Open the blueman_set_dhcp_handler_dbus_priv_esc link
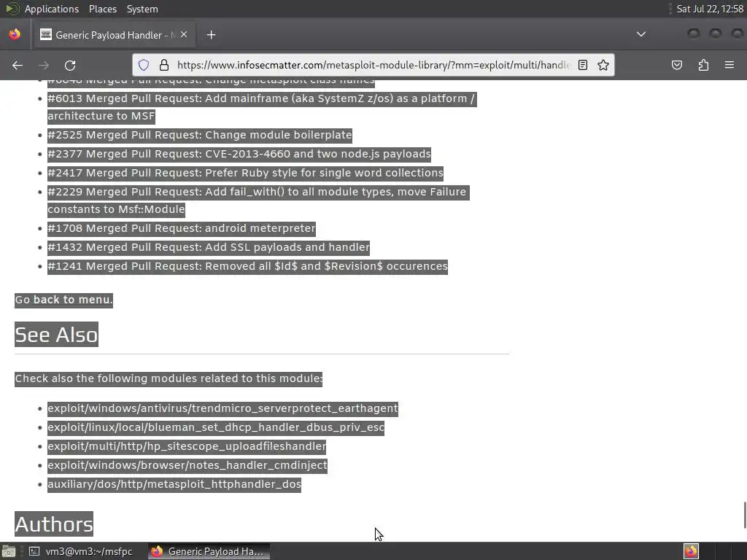This screenshot has width=747, height=560. (216, 427)
